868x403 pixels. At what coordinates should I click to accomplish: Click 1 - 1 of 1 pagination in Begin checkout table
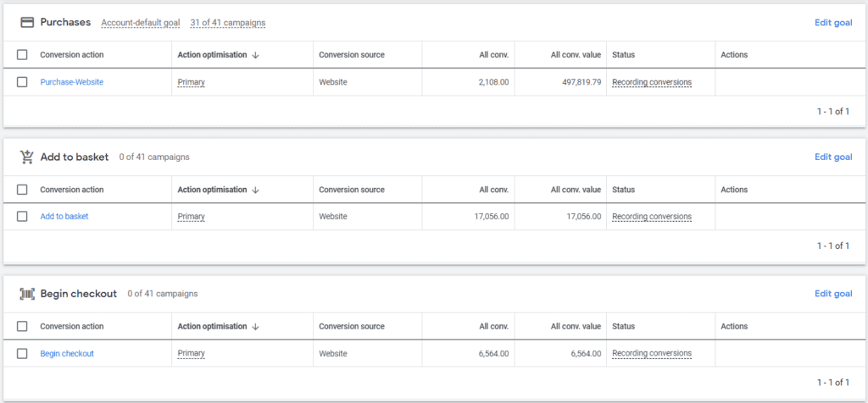point(833,382)
